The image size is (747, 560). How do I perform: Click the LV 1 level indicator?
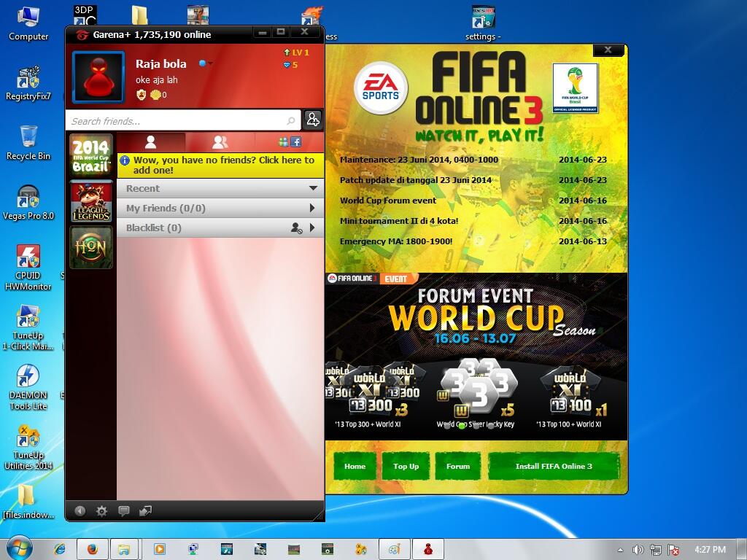coord(296,52)
